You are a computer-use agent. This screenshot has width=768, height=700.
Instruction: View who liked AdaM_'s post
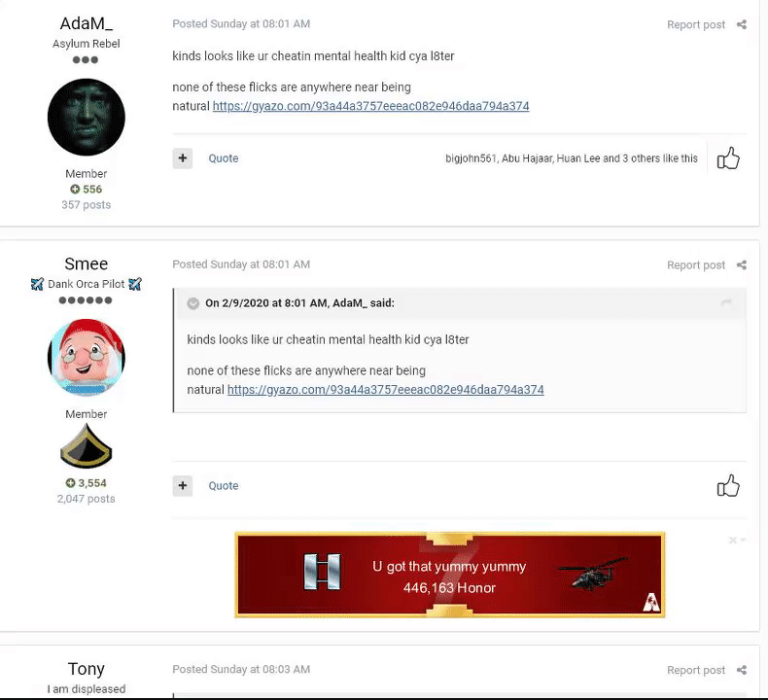click(x=571, y=158)
